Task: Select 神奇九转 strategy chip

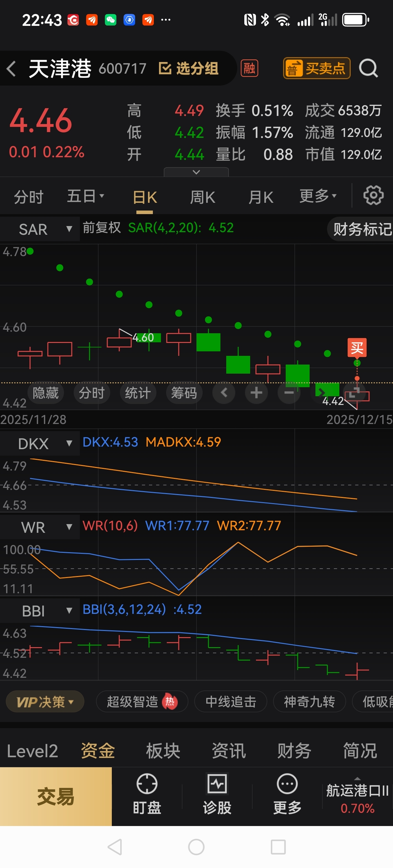Action: click(x=309, y=702)
